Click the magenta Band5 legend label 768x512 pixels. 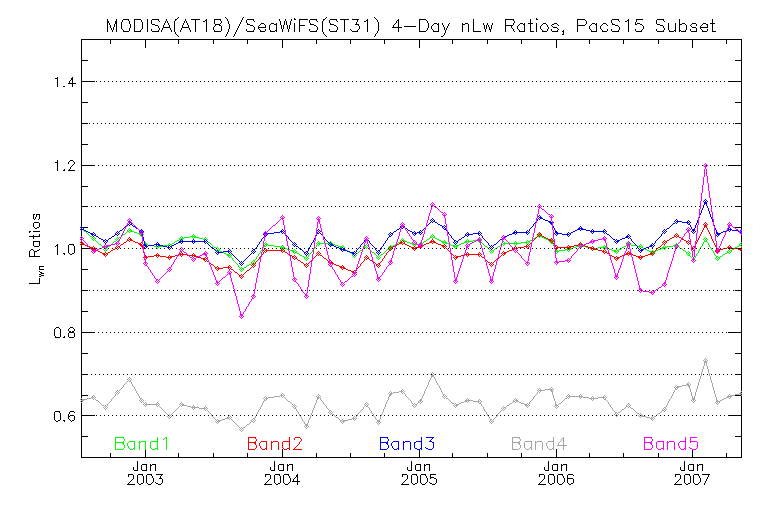coord(671,444)
